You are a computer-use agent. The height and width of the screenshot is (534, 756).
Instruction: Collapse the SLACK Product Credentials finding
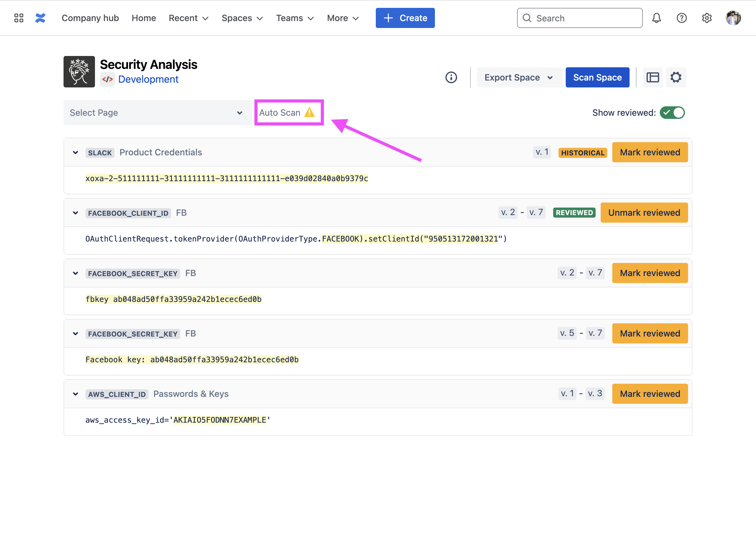[75, 153]
